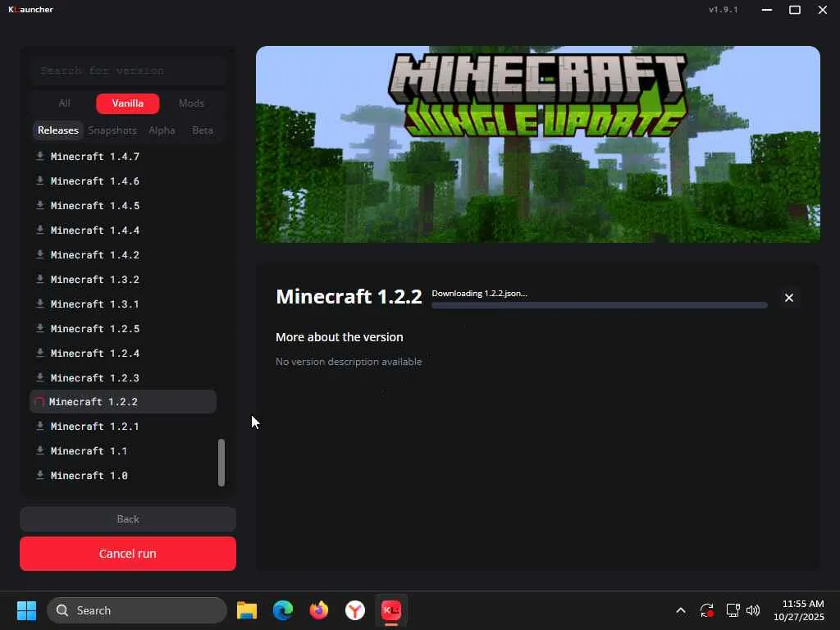The height and width of the screenshot is (630, 840).
Task: Select Minecraft 1.1 in the list
Action: [123, 451]
